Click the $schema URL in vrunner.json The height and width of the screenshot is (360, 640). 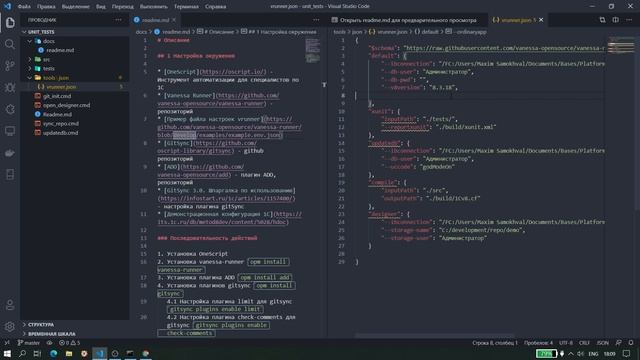click(504, 48)
